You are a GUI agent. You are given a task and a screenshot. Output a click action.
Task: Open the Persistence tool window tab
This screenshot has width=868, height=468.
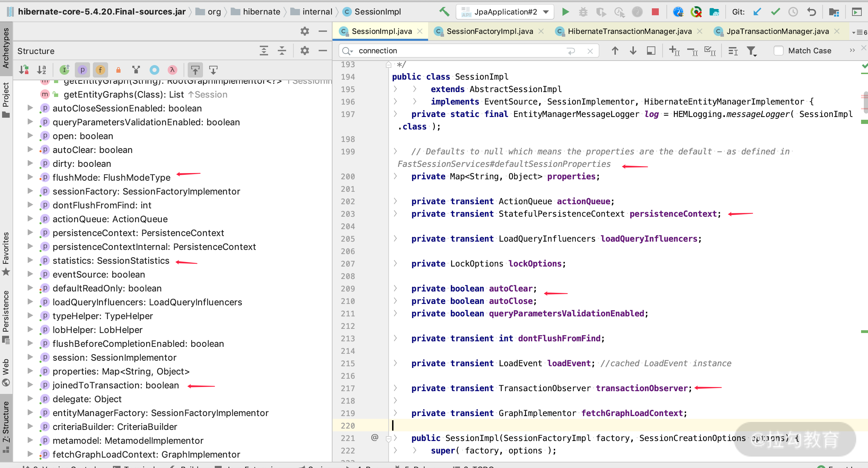click(x=6, y=315)
